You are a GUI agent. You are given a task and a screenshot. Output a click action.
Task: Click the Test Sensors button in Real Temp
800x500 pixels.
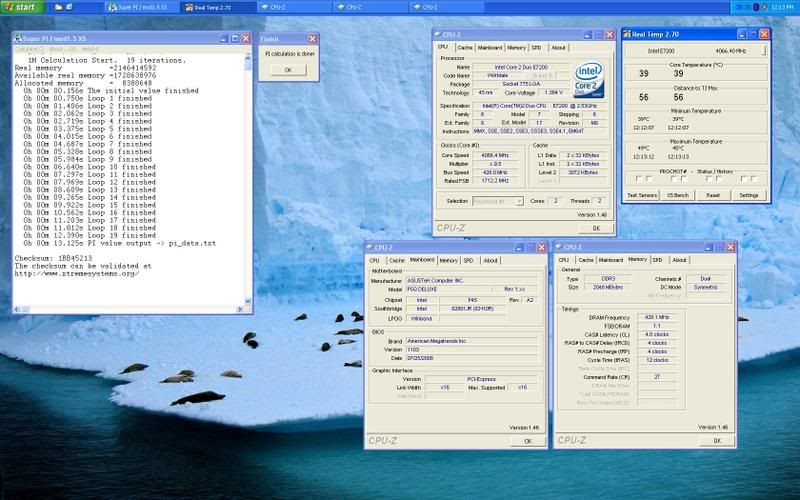coord(642,195)
